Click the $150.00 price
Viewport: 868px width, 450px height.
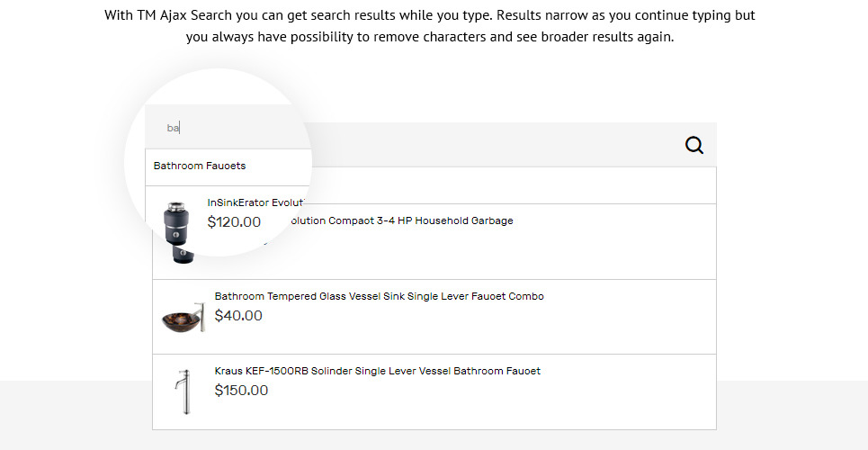pyautogui.click(x=241, y=391)
